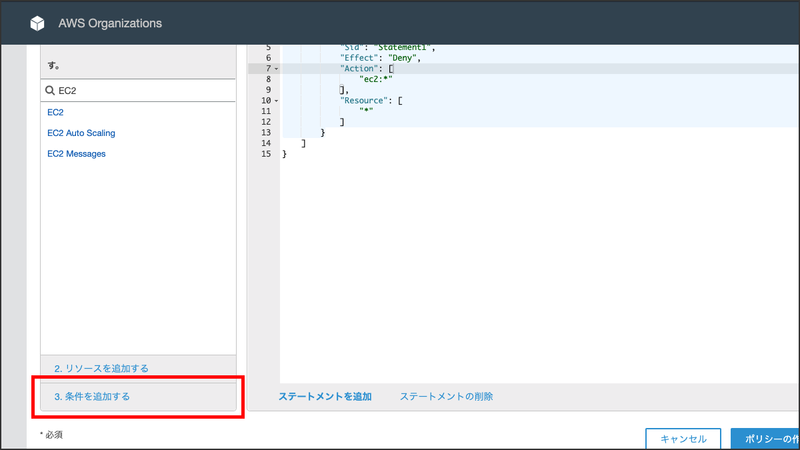Select the EC2 Auto Scaling service

(x=81, y=133)
